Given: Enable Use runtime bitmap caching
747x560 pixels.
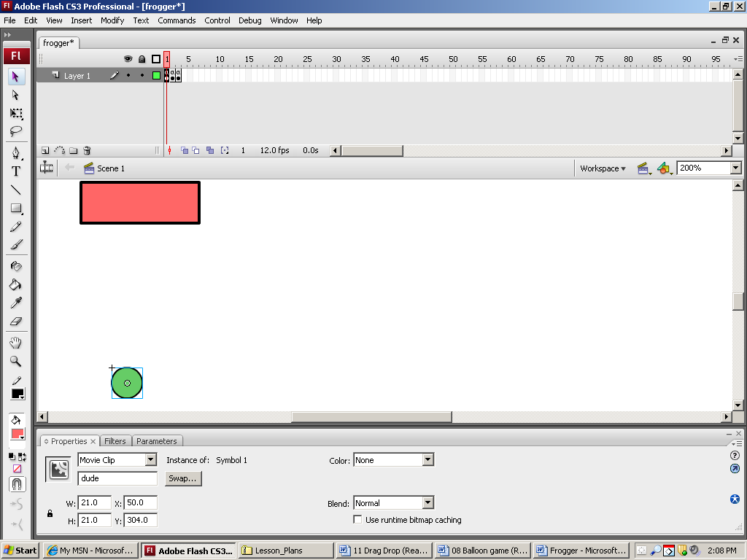Looking at the screenshot, I should [357, 520].
